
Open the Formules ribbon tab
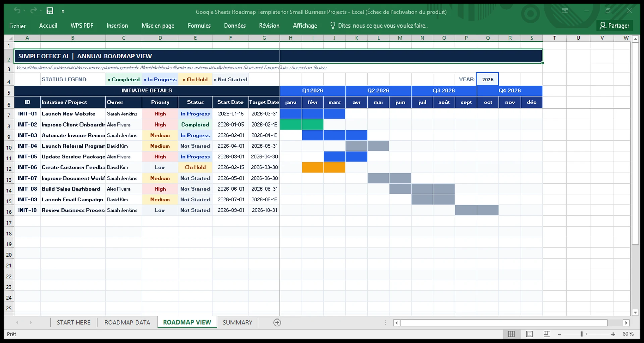point(199,26)
